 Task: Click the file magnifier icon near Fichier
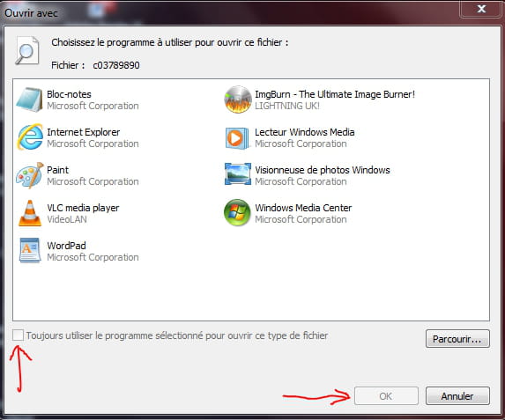tap(27, 51)
